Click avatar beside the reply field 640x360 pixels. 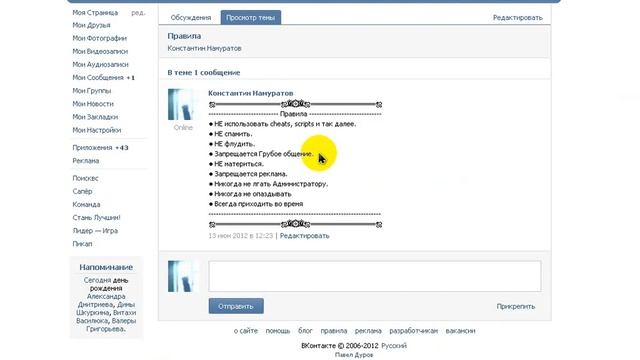pos(182,276)
